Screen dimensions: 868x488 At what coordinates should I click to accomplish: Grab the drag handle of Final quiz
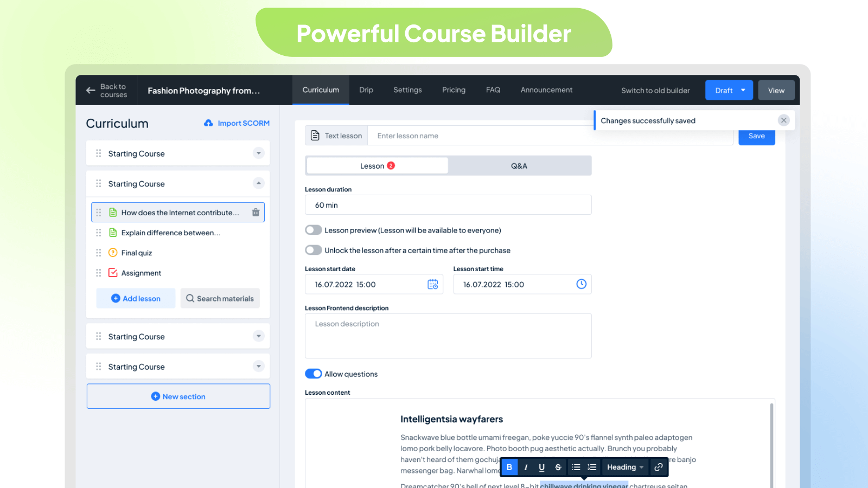click(98, 253)
